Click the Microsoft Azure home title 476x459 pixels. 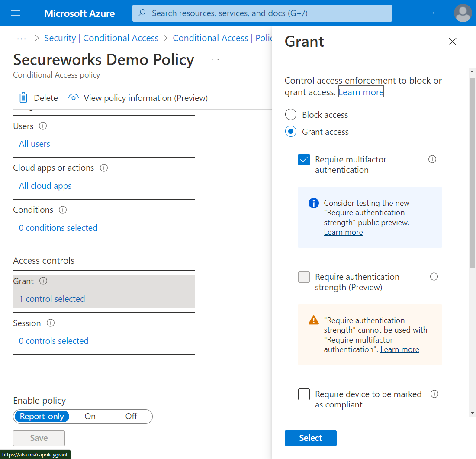point(80,13)
